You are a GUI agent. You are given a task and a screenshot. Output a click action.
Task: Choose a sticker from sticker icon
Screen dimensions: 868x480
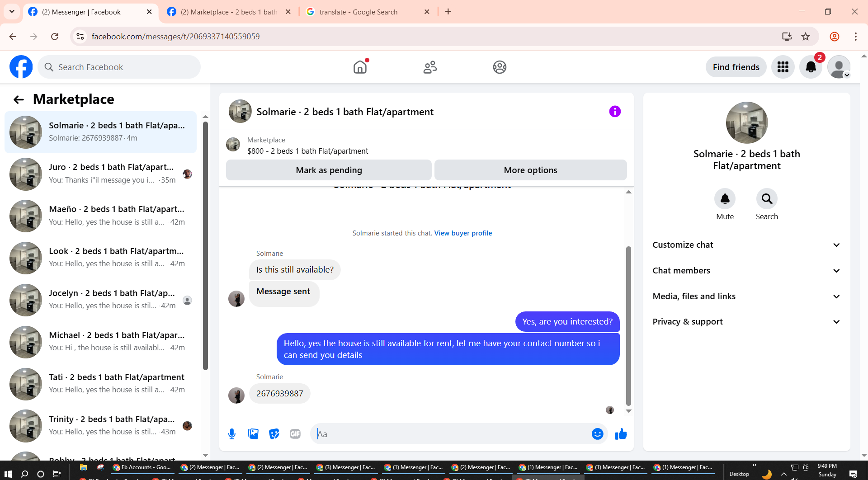[x=274, y=434]
